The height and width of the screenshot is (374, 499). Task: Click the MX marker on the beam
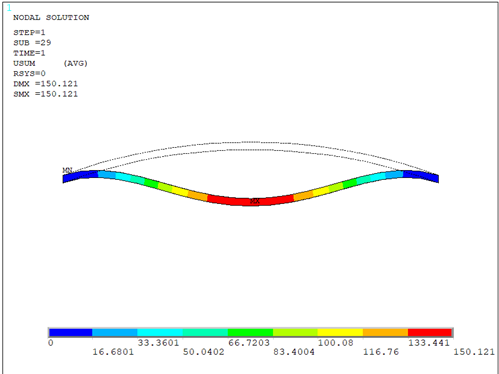coord(255,201)
